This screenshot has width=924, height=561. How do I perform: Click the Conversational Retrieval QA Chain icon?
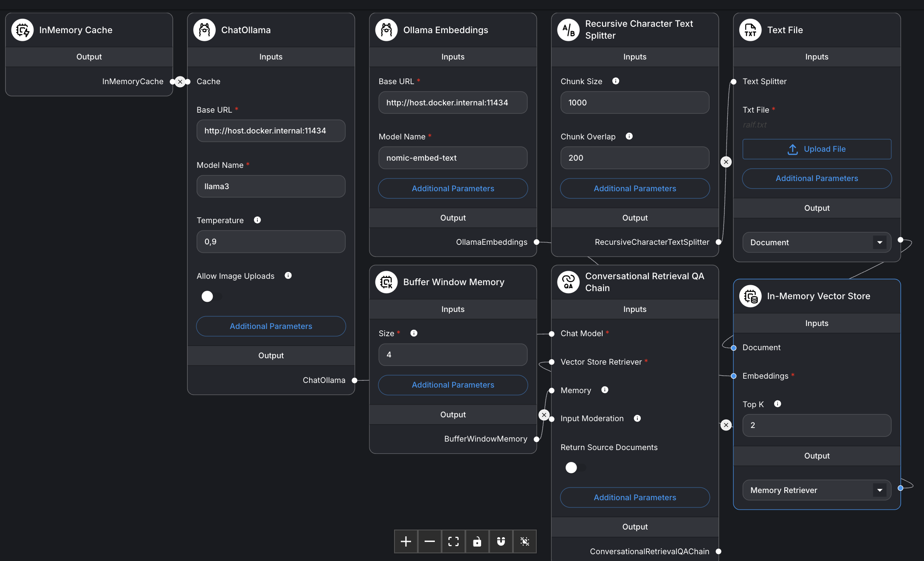point(568,282)
